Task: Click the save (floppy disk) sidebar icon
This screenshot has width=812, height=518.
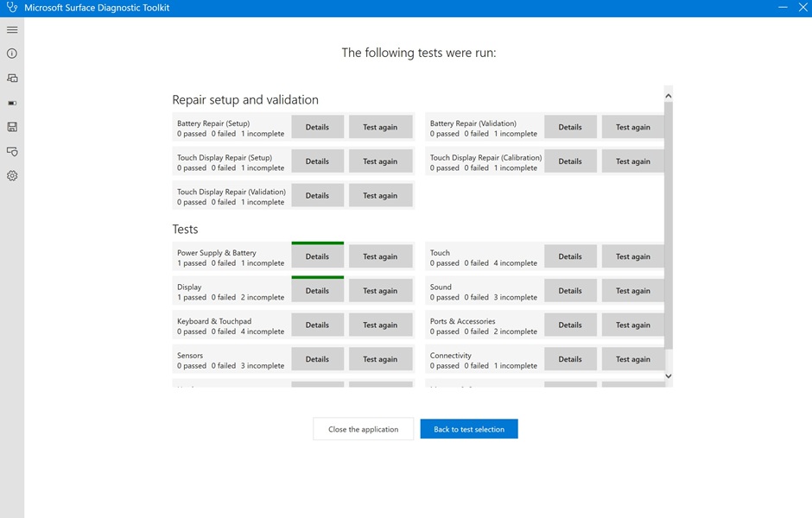Action: coord(12,127)
